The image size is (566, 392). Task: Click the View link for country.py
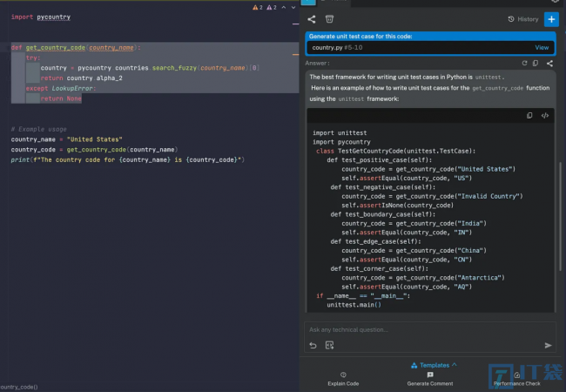coord(542,47)
